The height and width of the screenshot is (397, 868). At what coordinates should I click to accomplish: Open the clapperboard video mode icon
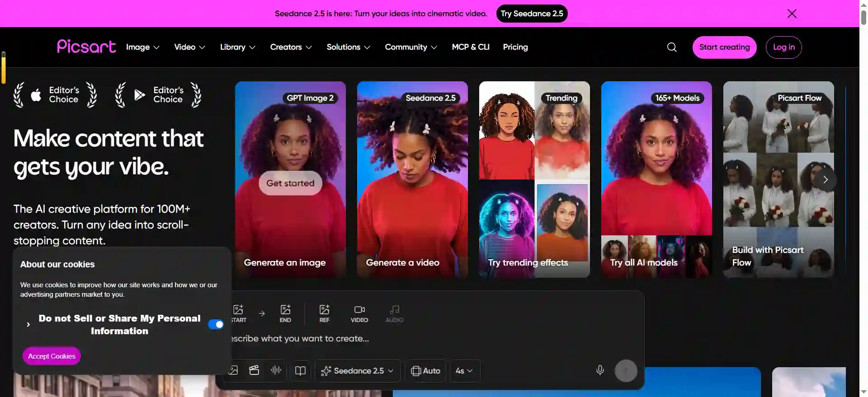[x=254, y=370]
